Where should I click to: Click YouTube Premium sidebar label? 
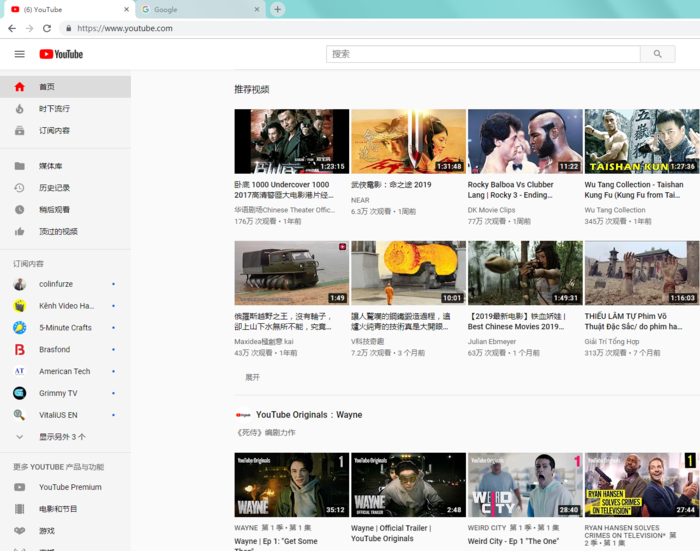click(x=70, y=487)
